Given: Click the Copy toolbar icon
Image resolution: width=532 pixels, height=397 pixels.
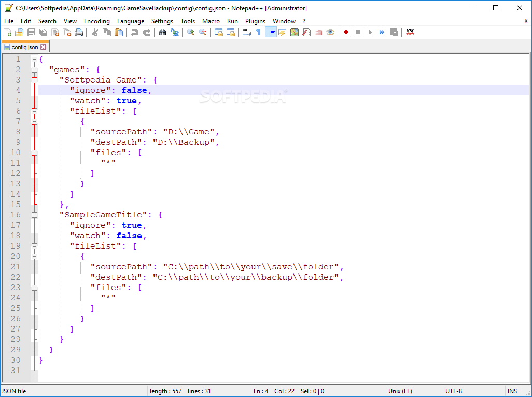Looking at the screenshot, I should coord(107,32).
